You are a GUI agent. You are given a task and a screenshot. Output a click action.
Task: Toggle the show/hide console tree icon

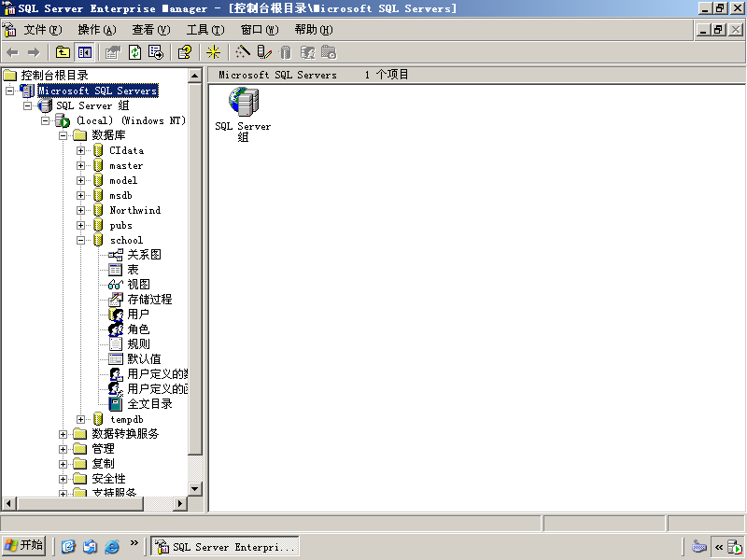[84, 52]
